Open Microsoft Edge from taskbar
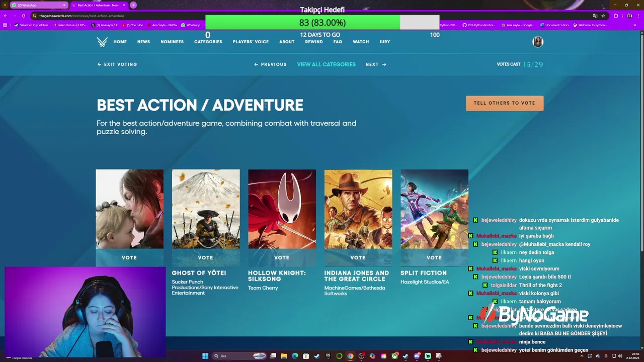The width and height of the screenshot is (644, 362). (x=295, y=356)
